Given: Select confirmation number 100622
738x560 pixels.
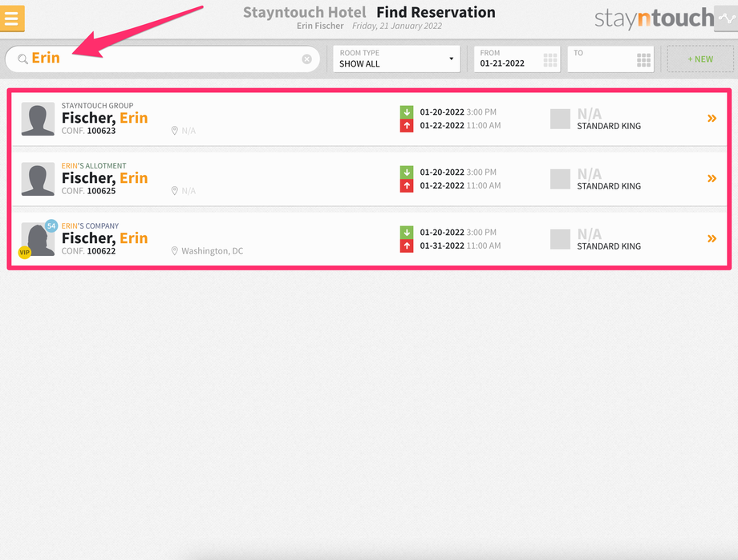Looking at the screenshot, I should pos(101,251).
